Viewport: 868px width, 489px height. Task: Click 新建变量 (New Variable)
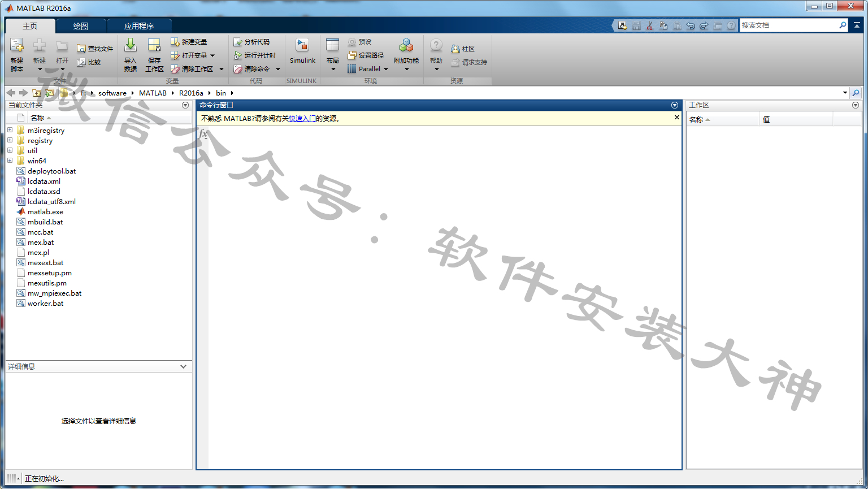click(189, 42)
